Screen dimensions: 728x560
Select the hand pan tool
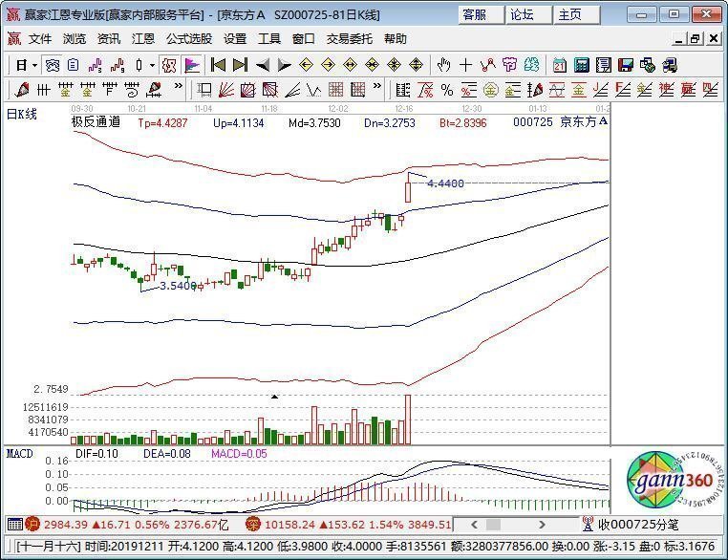point(443,65)
